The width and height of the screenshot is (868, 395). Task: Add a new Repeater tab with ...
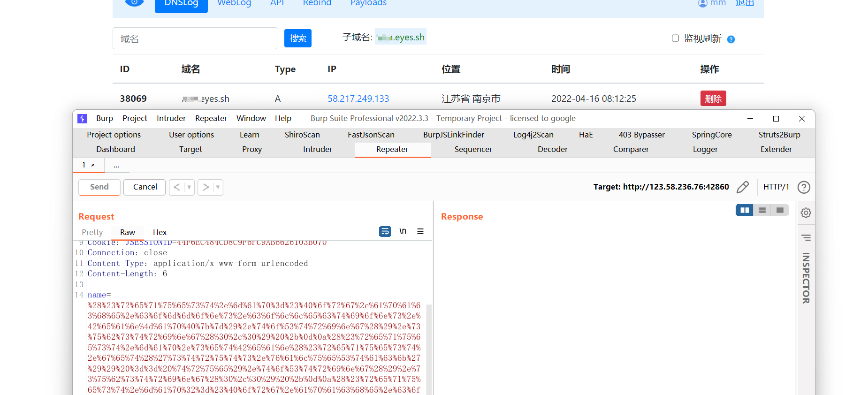[x=116, y=165]
